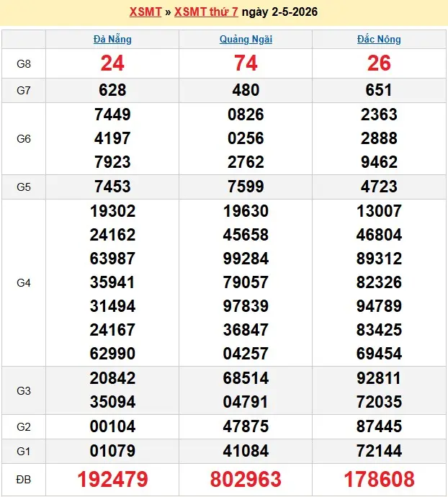This screenshot has height=497, width=448.
Task: Click G1 number 72144
Action: click(379, 451)
